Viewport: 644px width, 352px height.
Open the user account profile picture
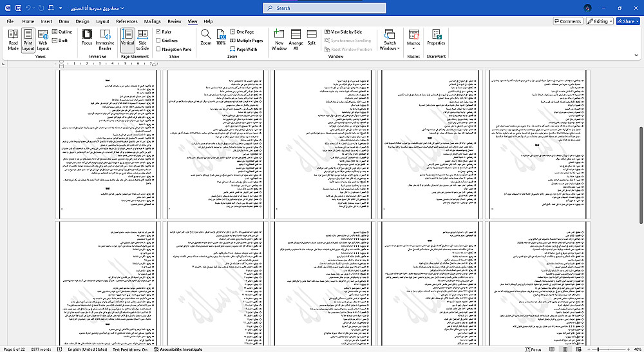(587, 8)
